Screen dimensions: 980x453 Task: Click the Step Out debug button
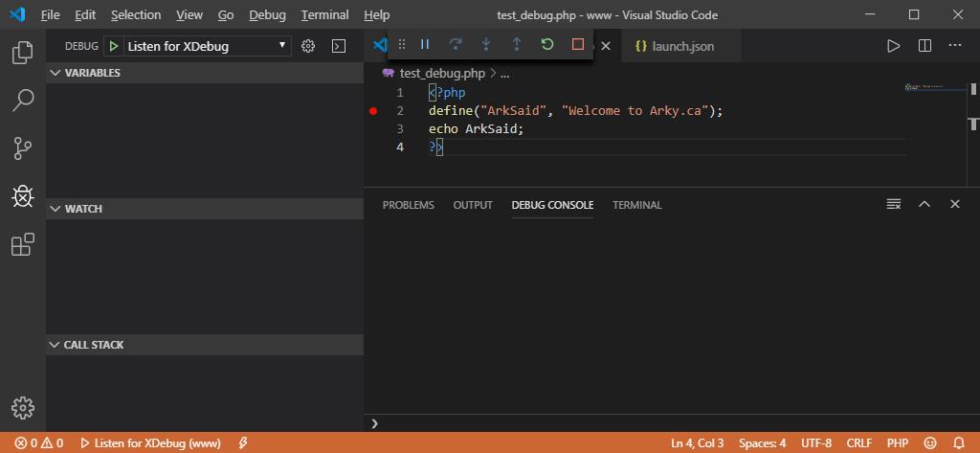coord(517,44)
